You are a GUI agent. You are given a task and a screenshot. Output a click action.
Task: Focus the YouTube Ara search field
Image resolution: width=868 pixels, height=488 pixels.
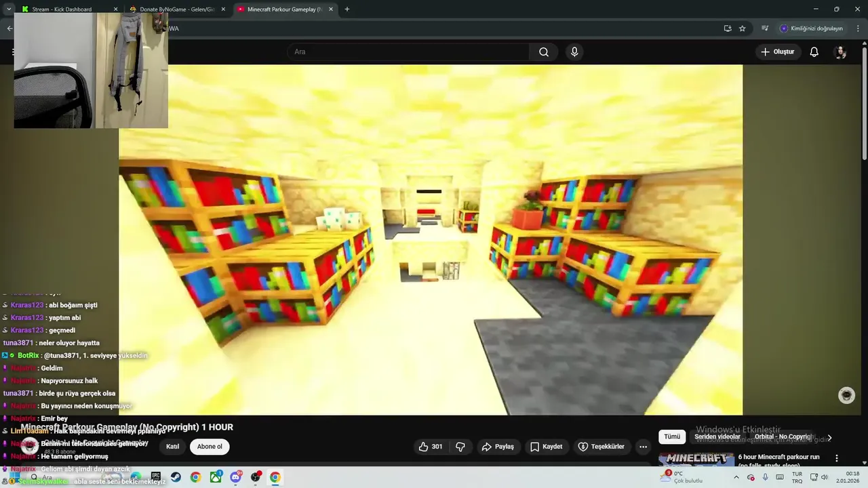409,52
